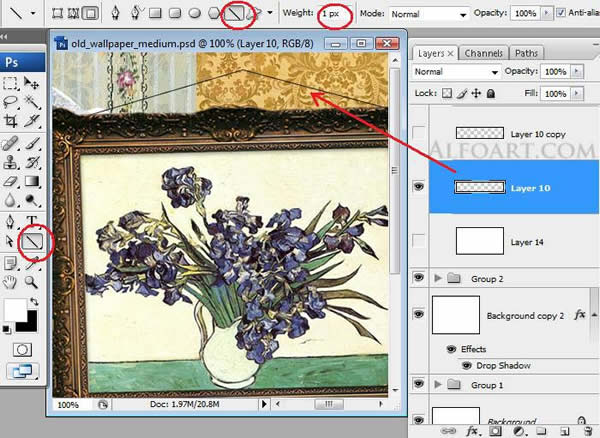The width and height of the screenshot is (600, 438).
Task: Pick the Rounded Rectangle shape in options bar
Action: (175, 13)
